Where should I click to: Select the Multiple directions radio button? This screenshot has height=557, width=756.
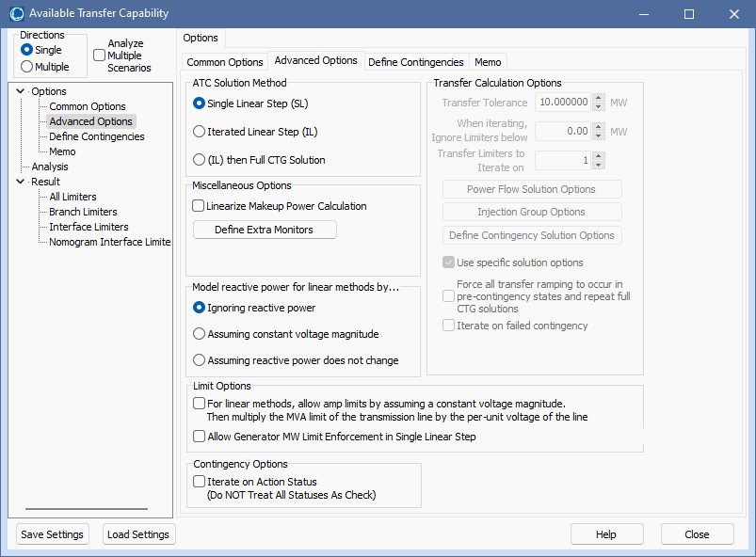pyautogui.click(x=27, y=67)
